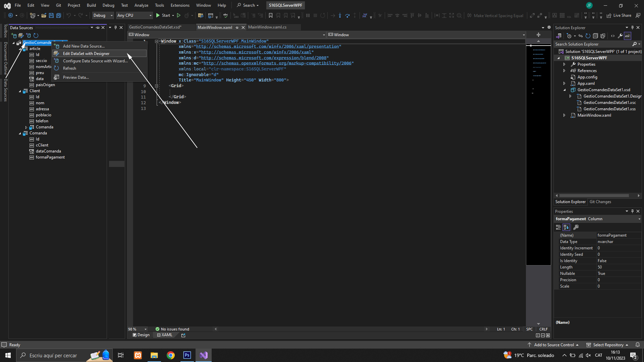Expand the References node in Solution Explorer

pyautogui.click(x=564, y=71)
